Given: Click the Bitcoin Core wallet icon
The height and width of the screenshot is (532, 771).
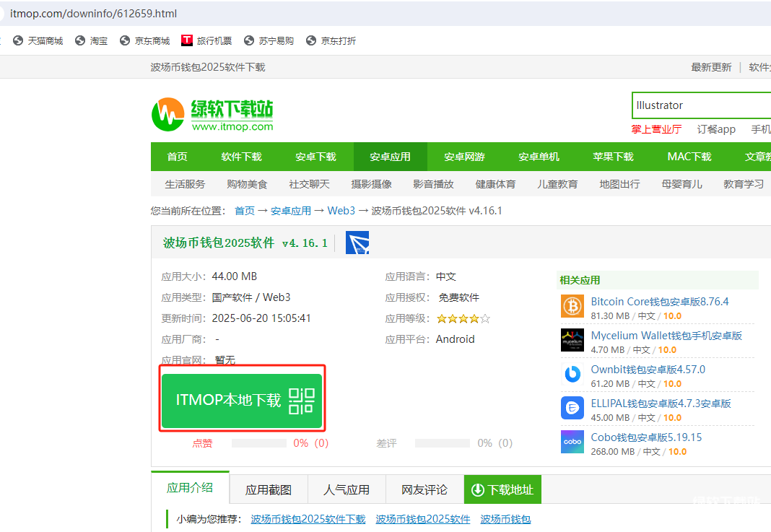Looking at the screenshot, I should click(572, 306).
